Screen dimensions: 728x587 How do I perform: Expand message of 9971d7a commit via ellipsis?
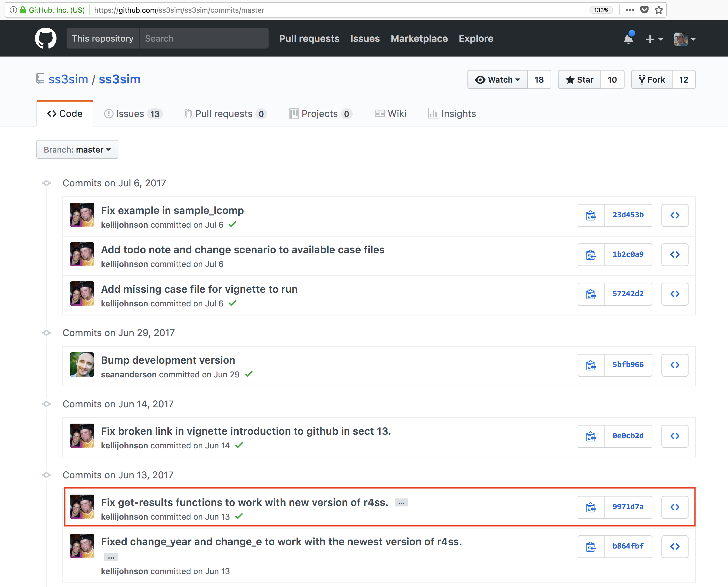[401, 503]
